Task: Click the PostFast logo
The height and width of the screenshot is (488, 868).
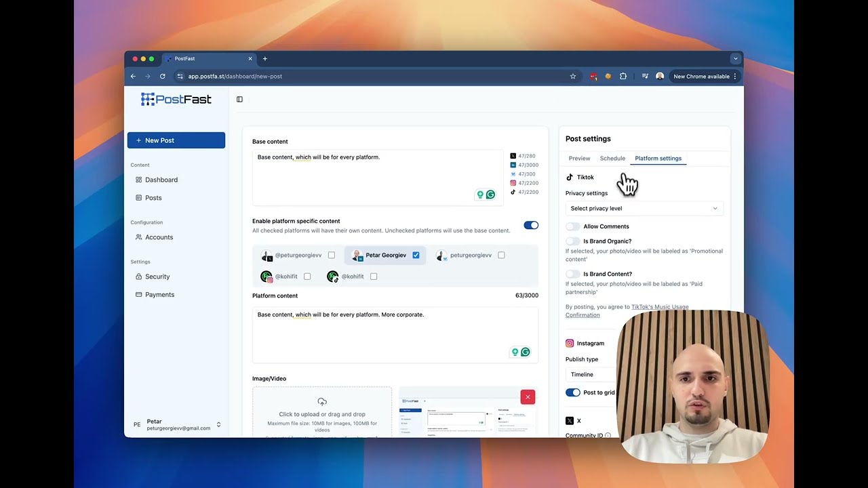Action: pyautogui.click(x=176, y=100)
